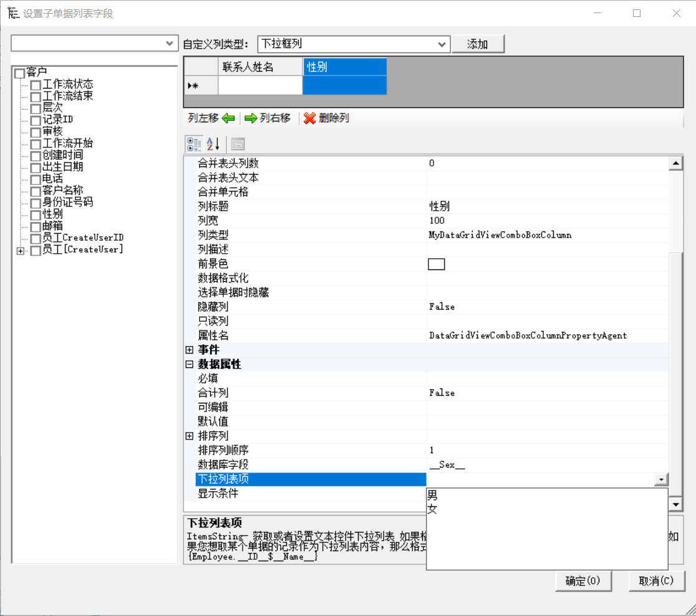Collapse the 数据属性 category

(x=190, y=364)
